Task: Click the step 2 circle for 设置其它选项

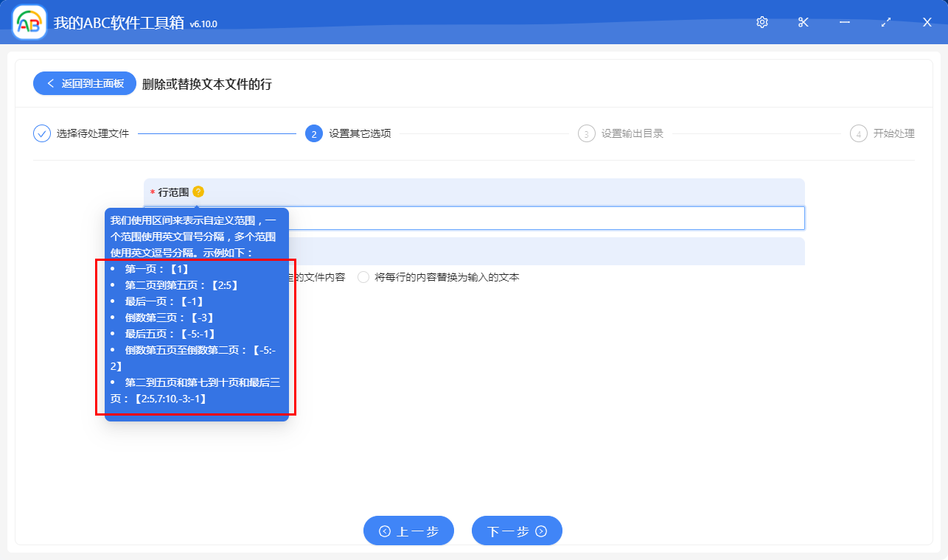Action: click(x=313, y=133)
